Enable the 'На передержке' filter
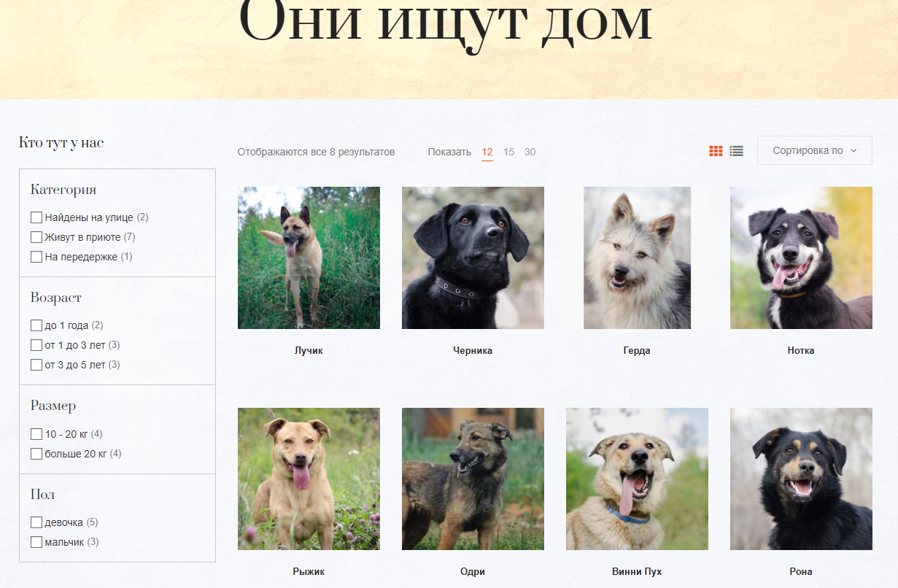 click(x=36, y=257)
